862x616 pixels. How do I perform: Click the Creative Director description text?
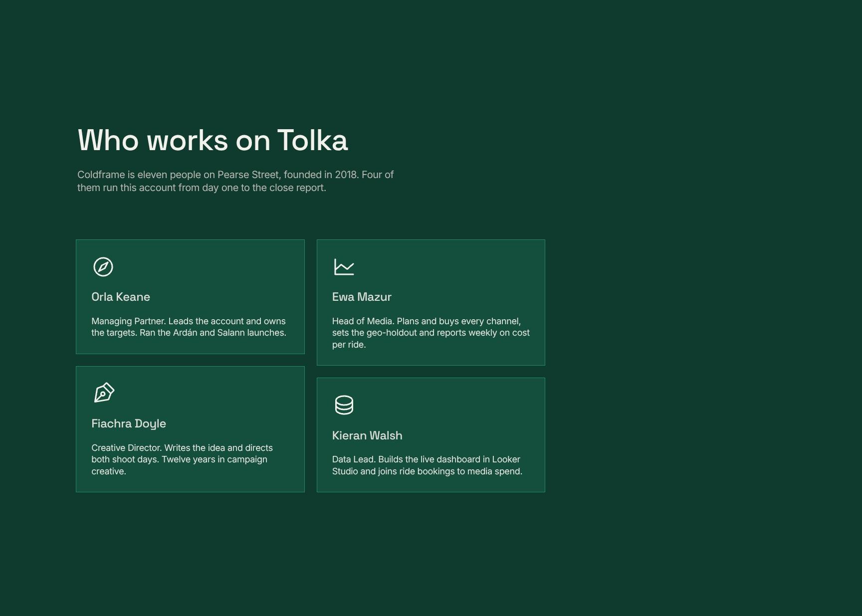pyautogui.click(x=182, y=459)
